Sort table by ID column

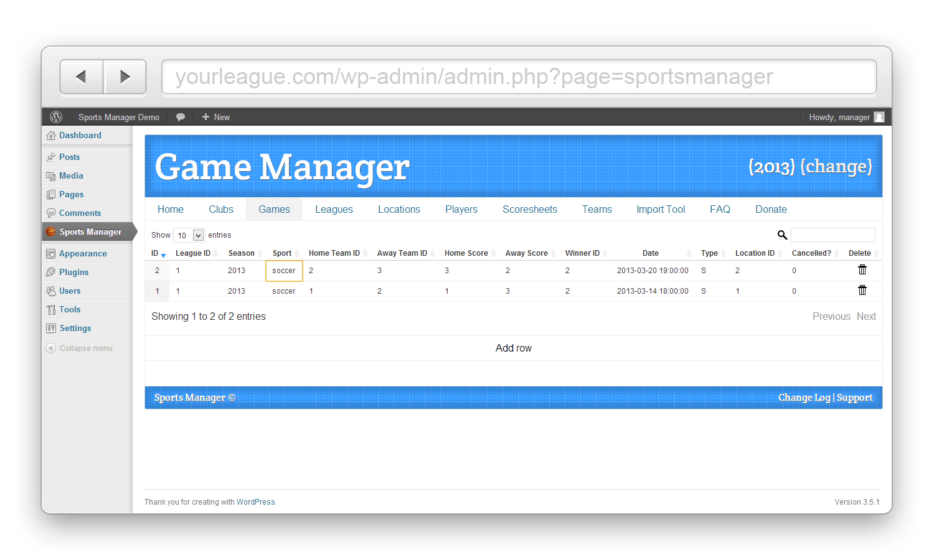158,253
